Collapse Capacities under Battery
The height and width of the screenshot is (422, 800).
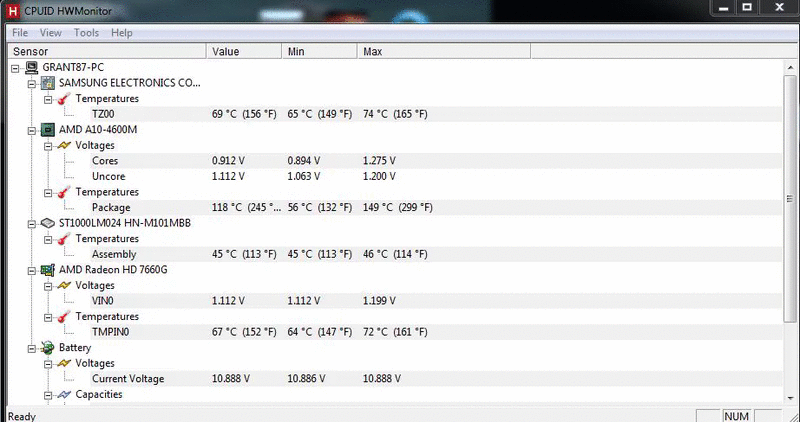48,395
